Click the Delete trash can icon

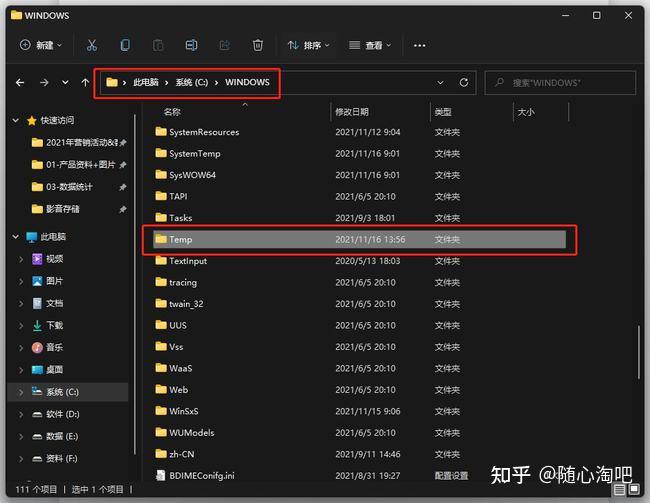click(257, 45)
